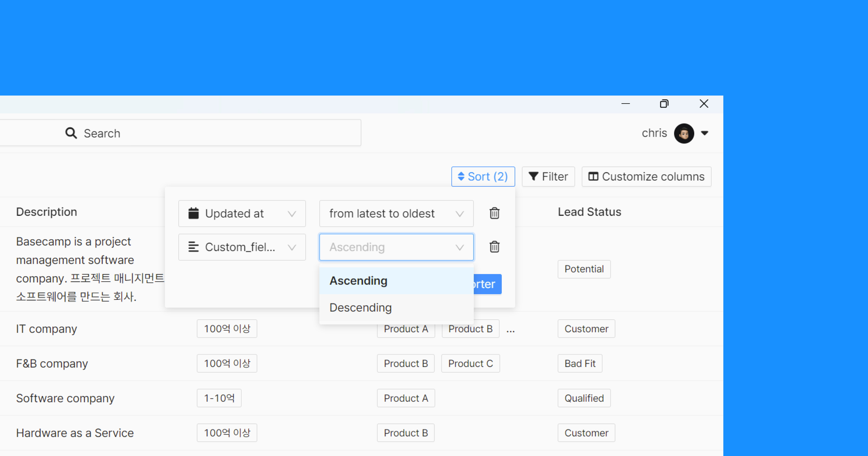The height and width of the screenshot is (456, 868).
Task: Open the 'from latest to oldest' order dropdown
Action: pos(396,214)
